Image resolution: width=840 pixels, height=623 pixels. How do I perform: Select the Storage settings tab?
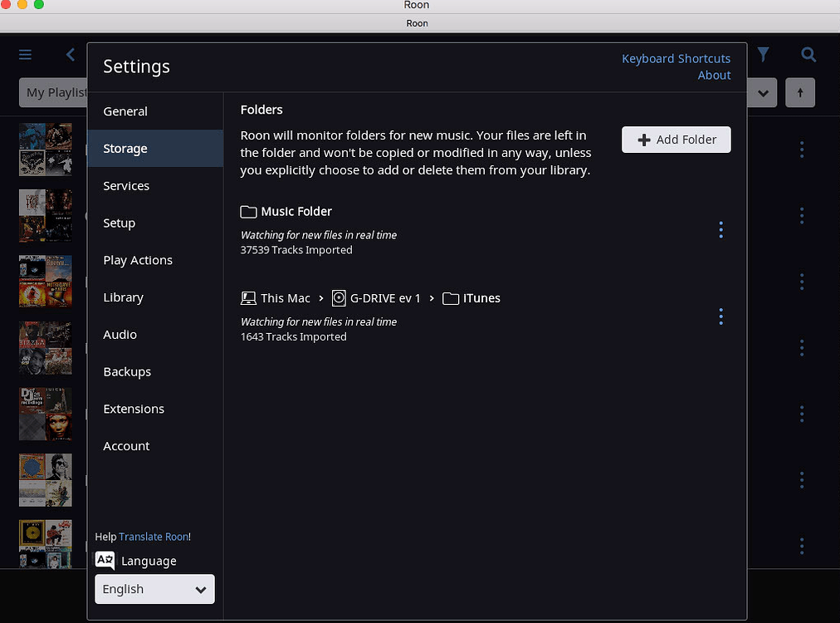(x=155, y=149)
